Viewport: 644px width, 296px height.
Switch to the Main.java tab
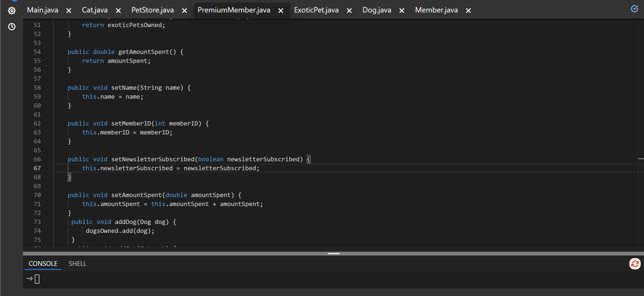[x=43, y=10]
